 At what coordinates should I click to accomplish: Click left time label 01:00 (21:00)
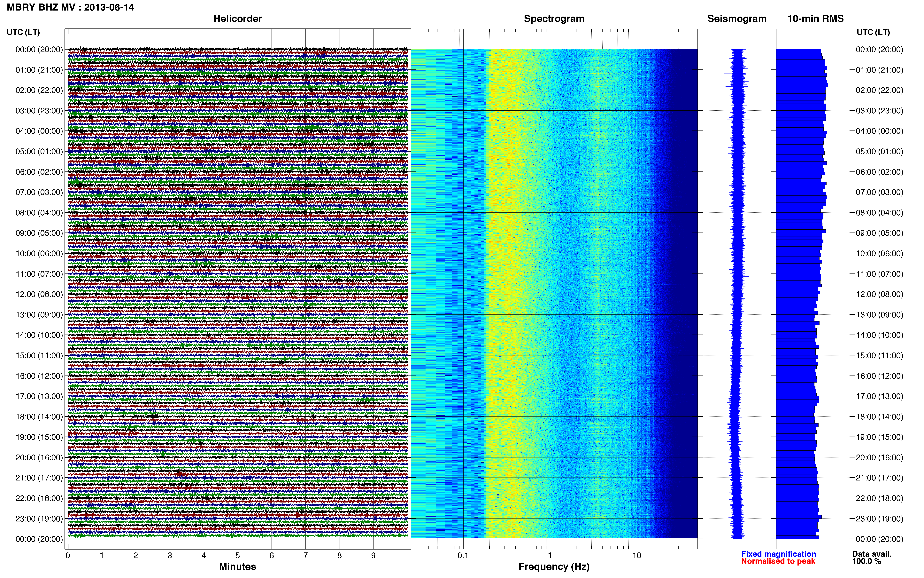[x=39, y=70]
